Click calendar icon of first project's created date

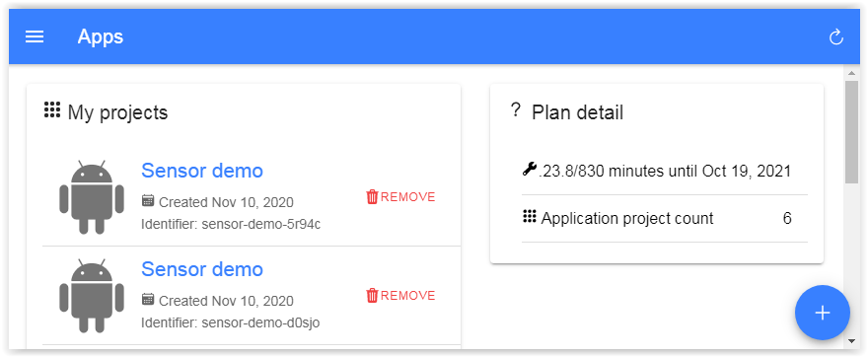point(148,200)
